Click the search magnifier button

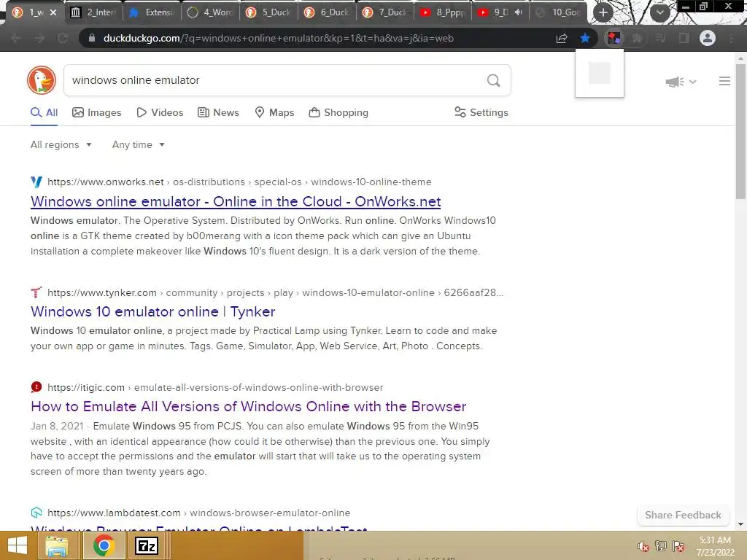pyautogui.click(x=494, y=80)
